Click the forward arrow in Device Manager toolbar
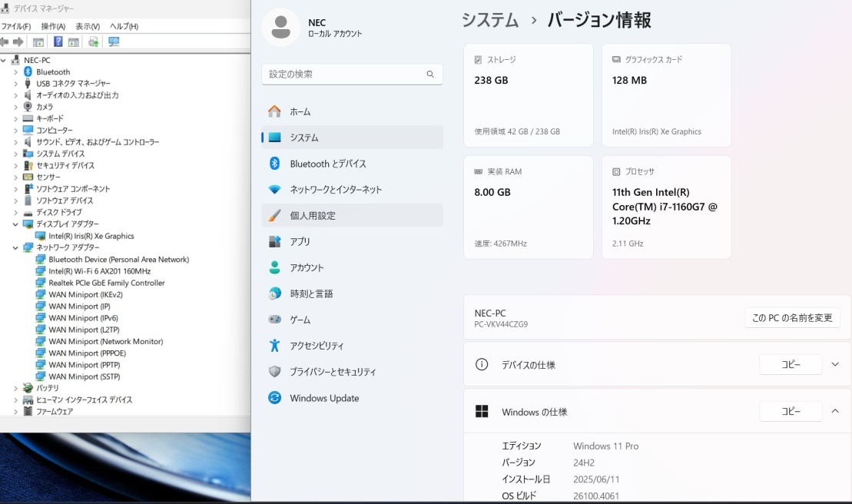 pyautogui.click(x=18, y=41)
